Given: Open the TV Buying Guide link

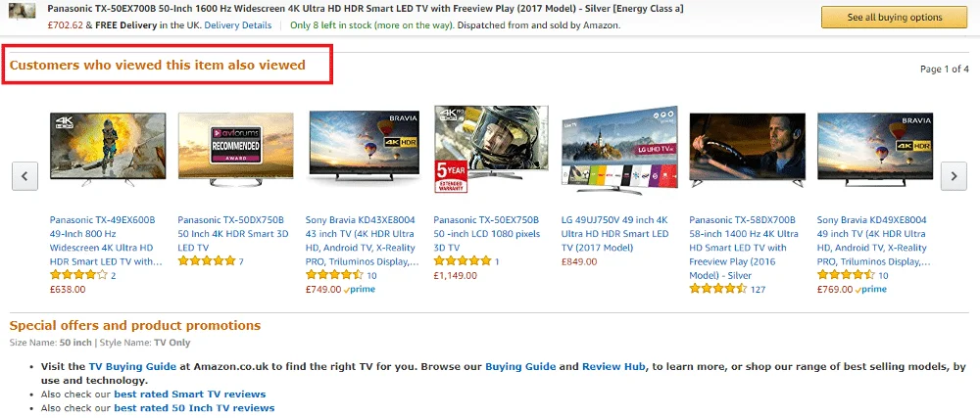Looking at the screenshot, I should pyautogui.click(x=133, y=366).
